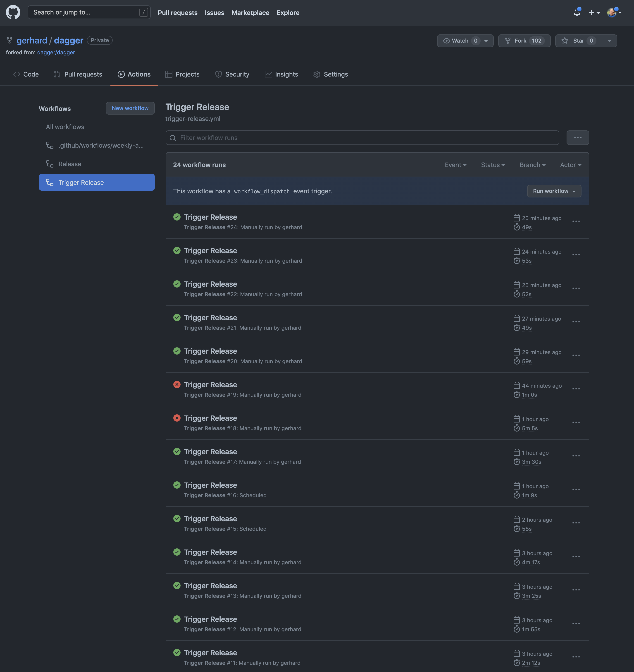Click the green success icon on run #24
This screenshot has height=672, width=634.
177,217
